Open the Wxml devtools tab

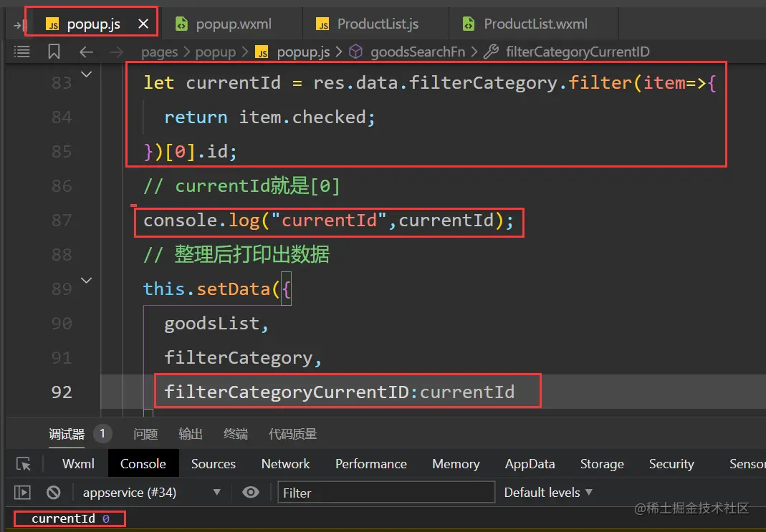click(x=78, y=464)
